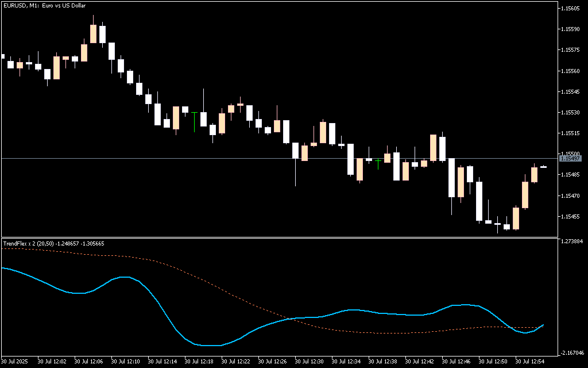Screen dimensions: 588x368
Task: Select the 30 Jul 12:54 time label
Action: [530, 362]
